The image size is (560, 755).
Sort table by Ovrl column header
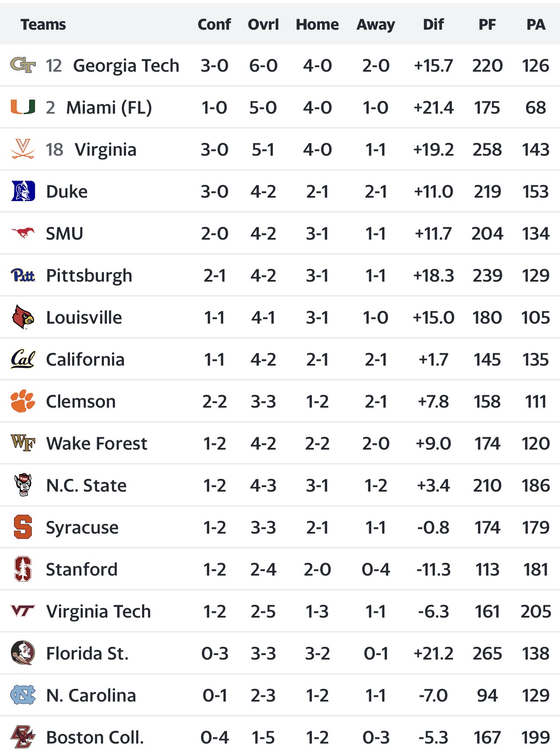(x=263, y=25)
